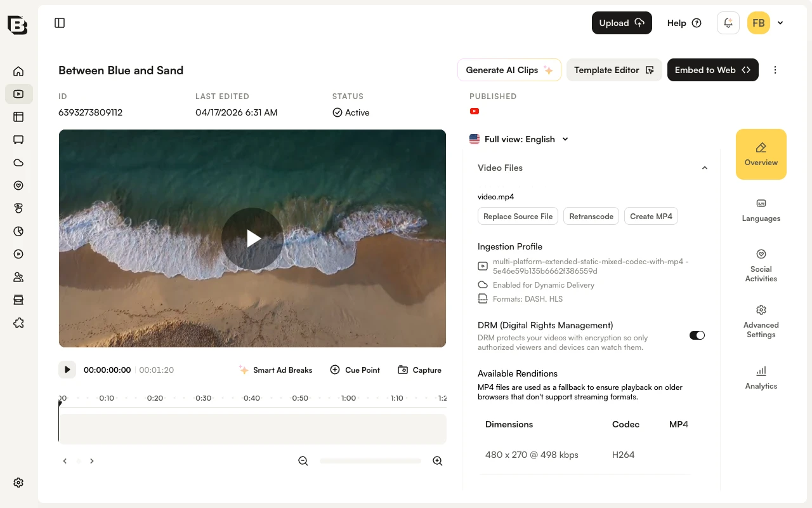Add a Cue Point
Viewport: 812px width, 508px height.
(355, 370)
